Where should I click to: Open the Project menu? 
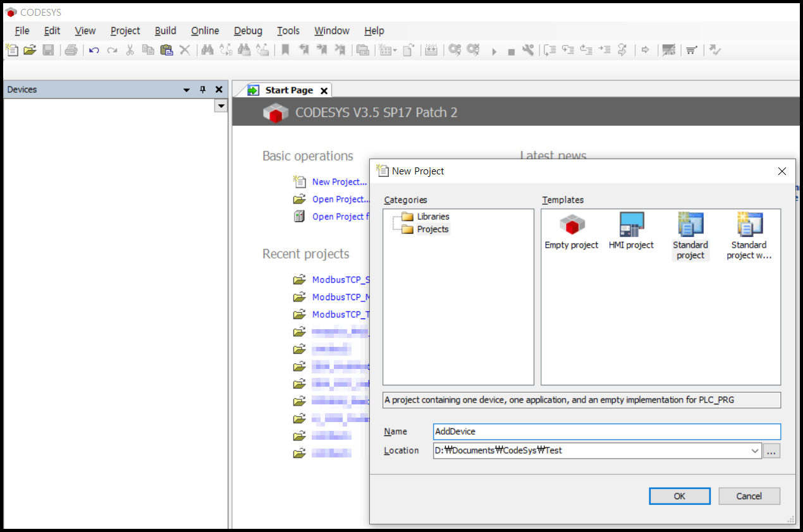pyautogui.click(x=125, y=30)
